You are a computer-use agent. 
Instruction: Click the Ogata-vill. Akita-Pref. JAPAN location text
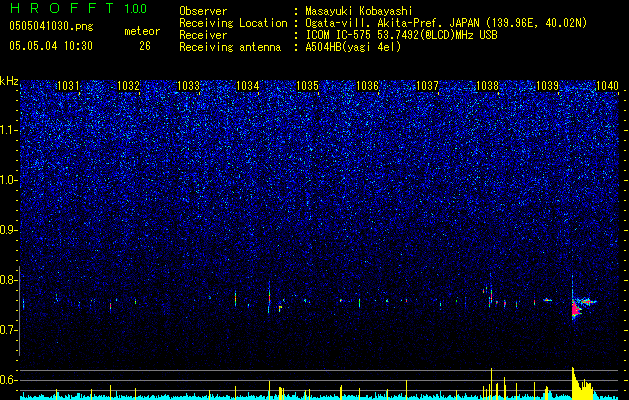pos(446,23)
